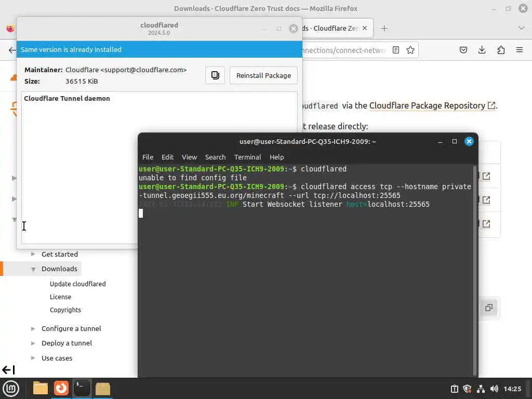Collapse the docs sidebar arrow icon
This screenshot has width=532, height=399.
coord(8,370)
